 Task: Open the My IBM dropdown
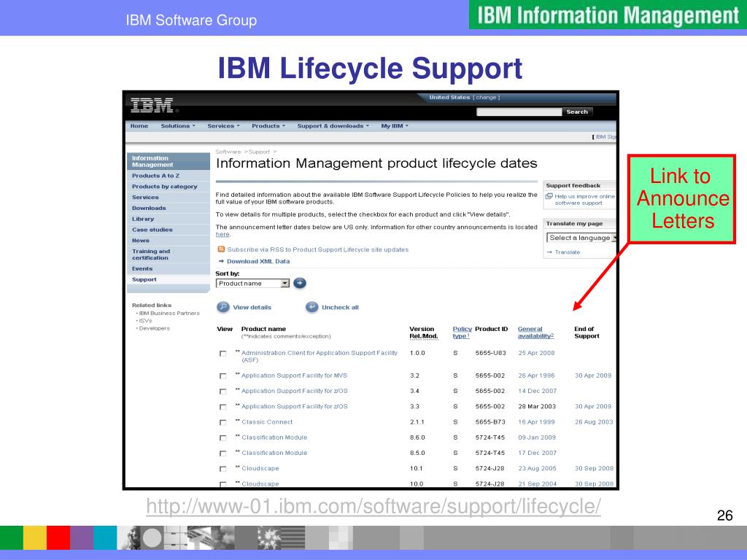point(395,126)
